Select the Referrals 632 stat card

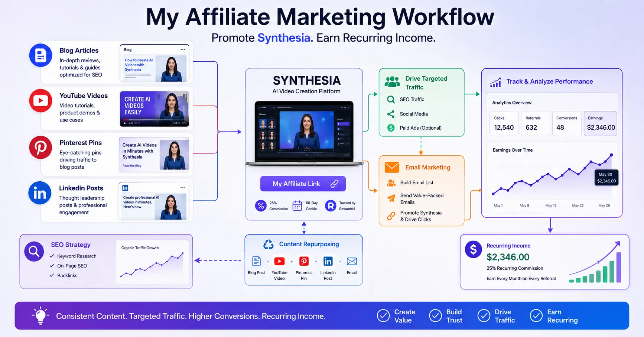[535, 123]
